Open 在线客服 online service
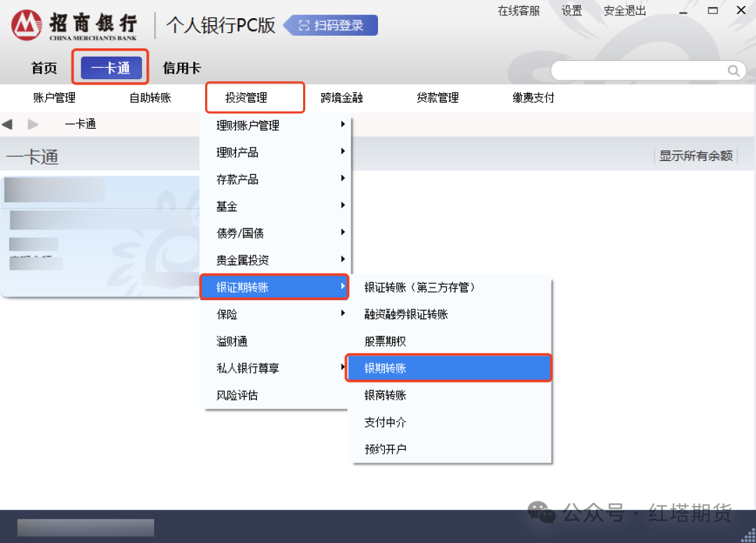Viewport: 756px width, 543px height. coord(518,10)
